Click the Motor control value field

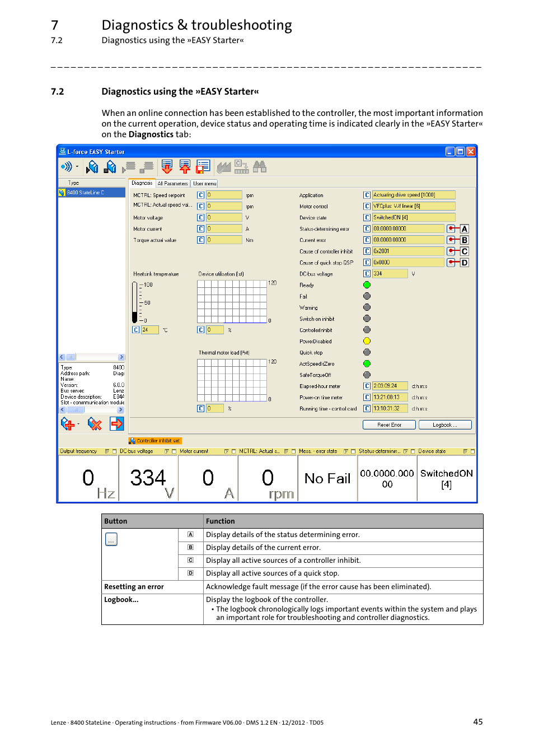(x=414, y=207)
